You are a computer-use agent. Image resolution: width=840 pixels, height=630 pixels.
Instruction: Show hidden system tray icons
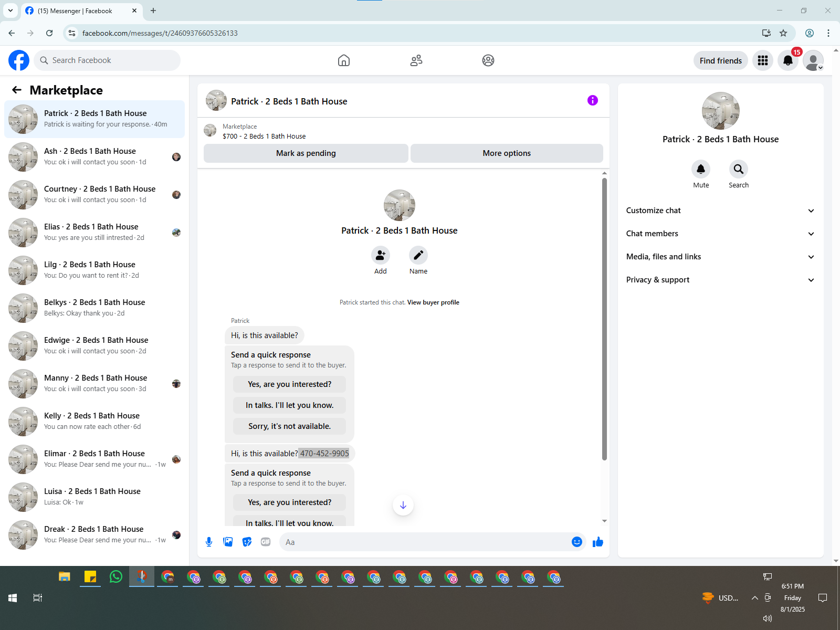pos(754,598)
